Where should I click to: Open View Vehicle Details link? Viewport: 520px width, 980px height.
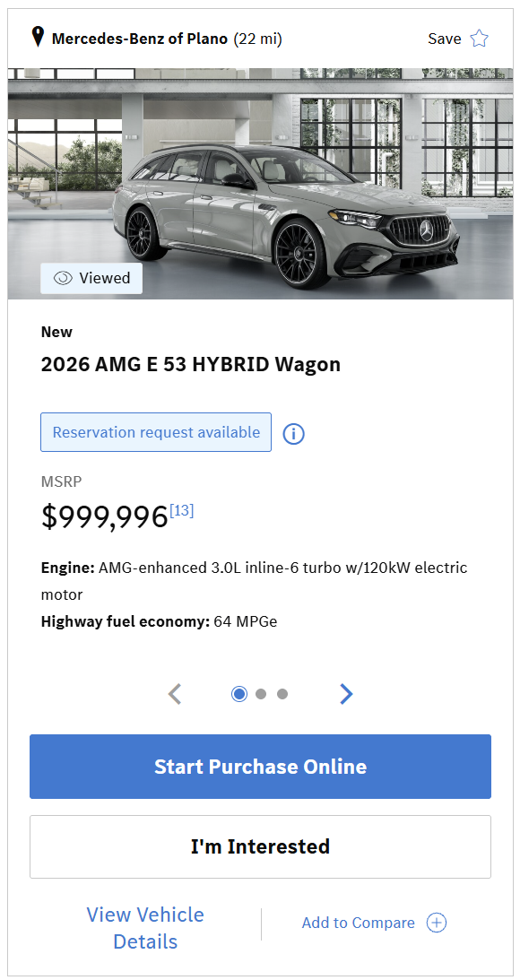145,928
